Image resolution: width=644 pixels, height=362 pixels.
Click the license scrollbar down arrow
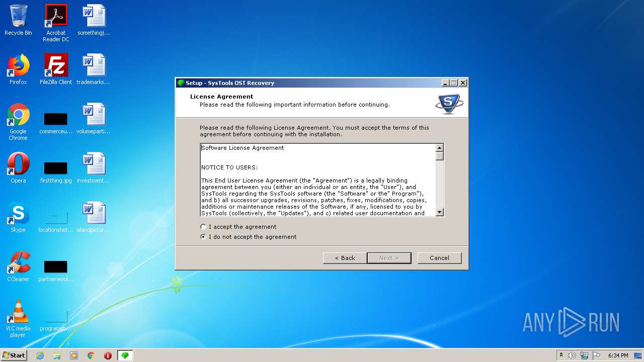(440, 212)
